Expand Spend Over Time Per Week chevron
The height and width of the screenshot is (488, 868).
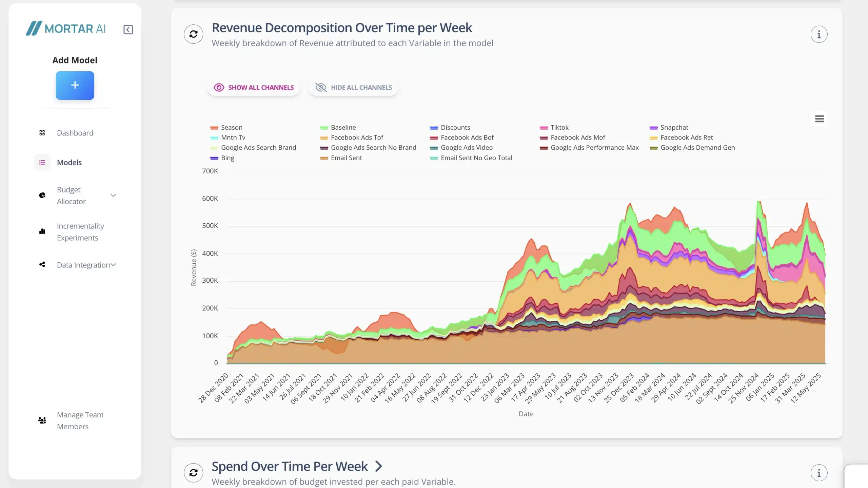[378, 466]
